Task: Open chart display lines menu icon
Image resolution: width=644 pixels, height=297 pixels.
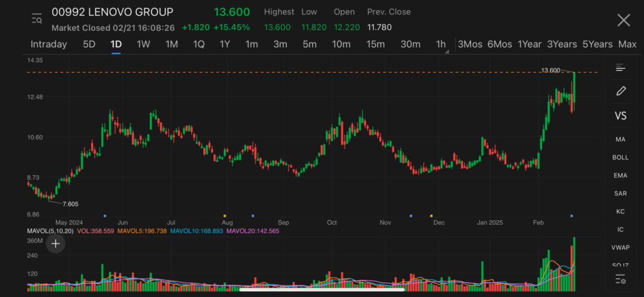Action: [x=621, y=68]
